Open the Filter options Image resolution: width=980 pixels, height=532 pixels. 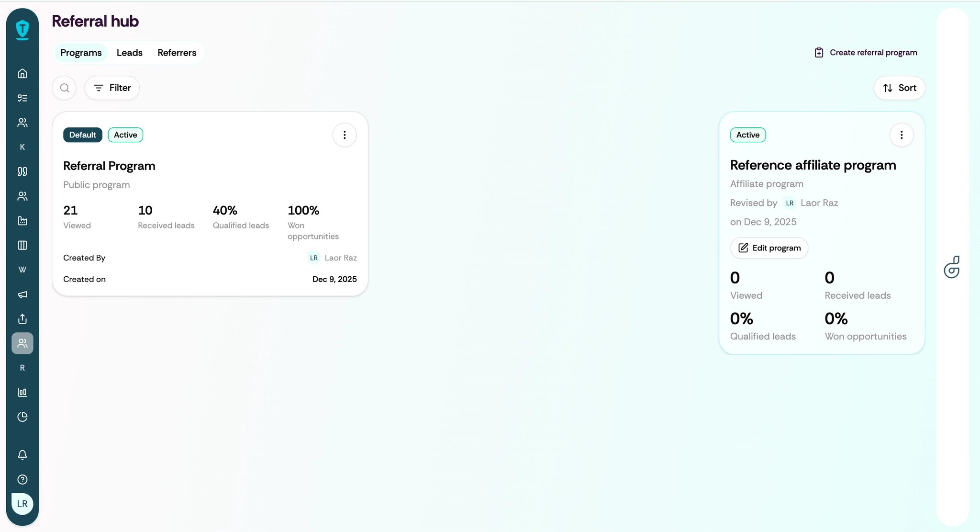(x=112, y=88)
